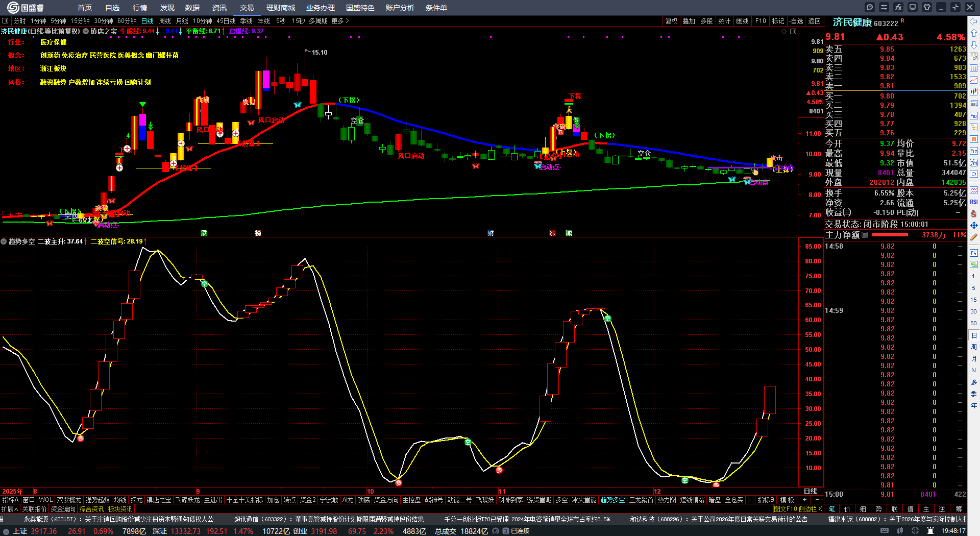This screenshot has width=980, height=536.
Task: Expand the 扩展 panel toggle
Action: tap(10, 509)
